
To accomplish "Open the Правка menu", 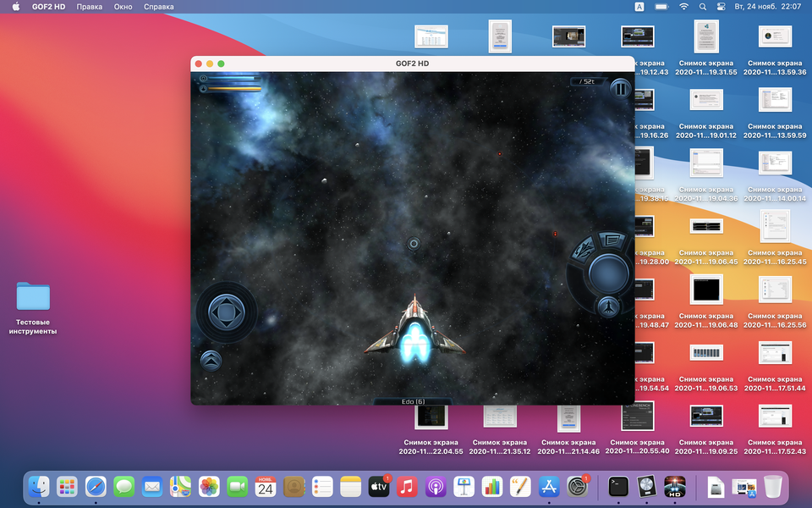I will 89,7.
